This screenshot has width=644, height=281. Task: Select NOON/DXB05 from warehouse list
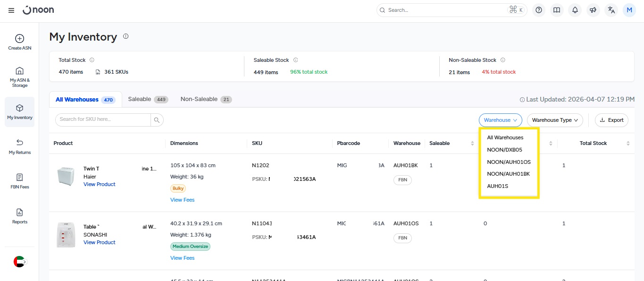click(504, 150)
